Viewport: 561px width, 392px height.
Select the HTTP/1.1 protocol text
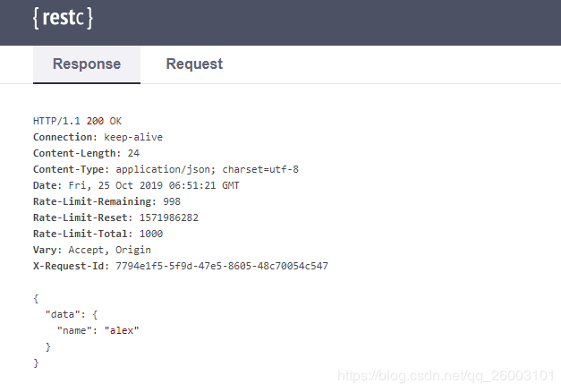pos(56,121)
